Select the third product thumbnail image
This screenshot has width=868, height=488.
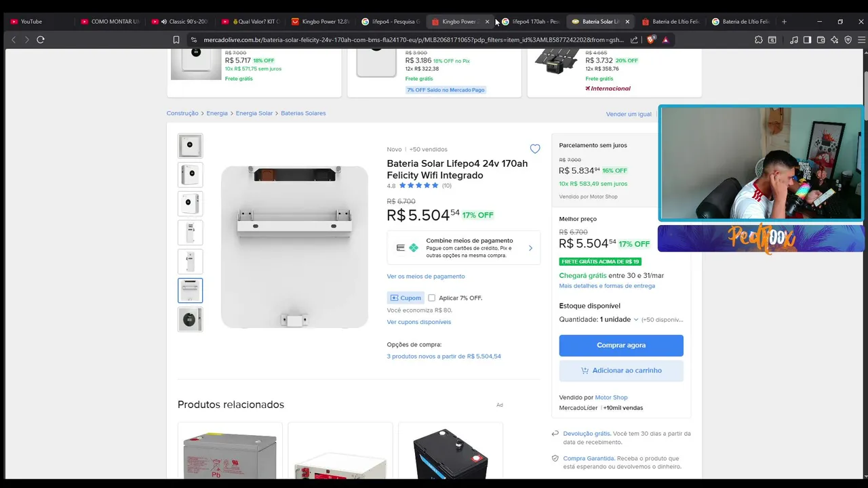[x=190, y=203]
